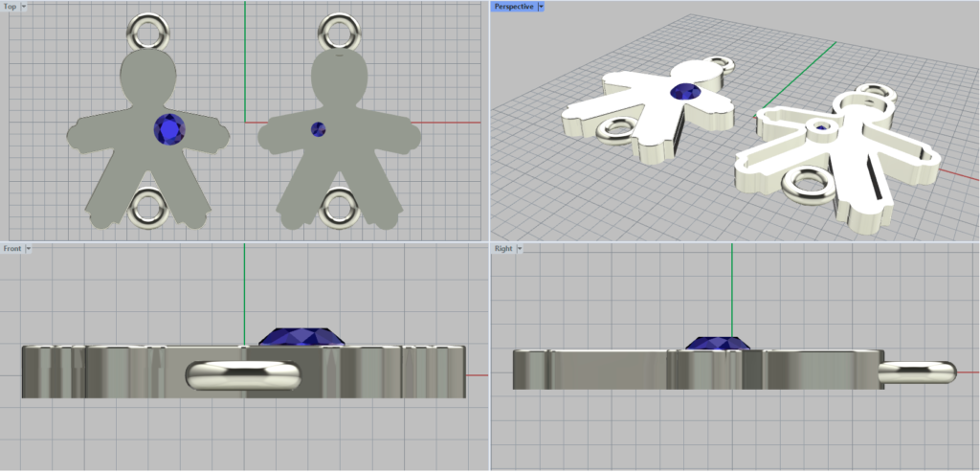The width and height of the screenshot is (980, 473).
Task: Select the Right viewport title label
Action: [x=502, y=249]
